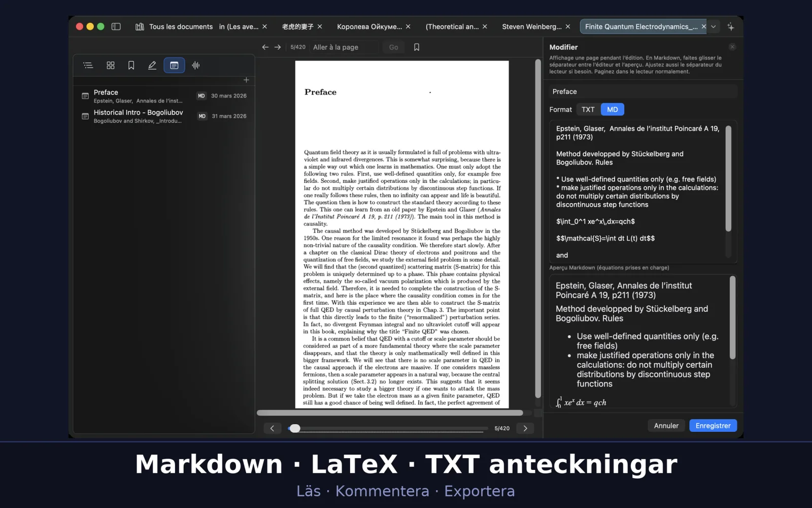Open the audio waveform tab
812x508 pixels.
click(x=196, y=65)
